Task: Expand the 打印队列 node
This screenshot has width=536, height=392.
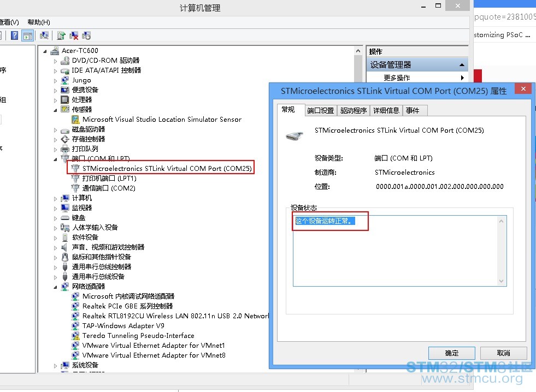Action: click(55, 150)
